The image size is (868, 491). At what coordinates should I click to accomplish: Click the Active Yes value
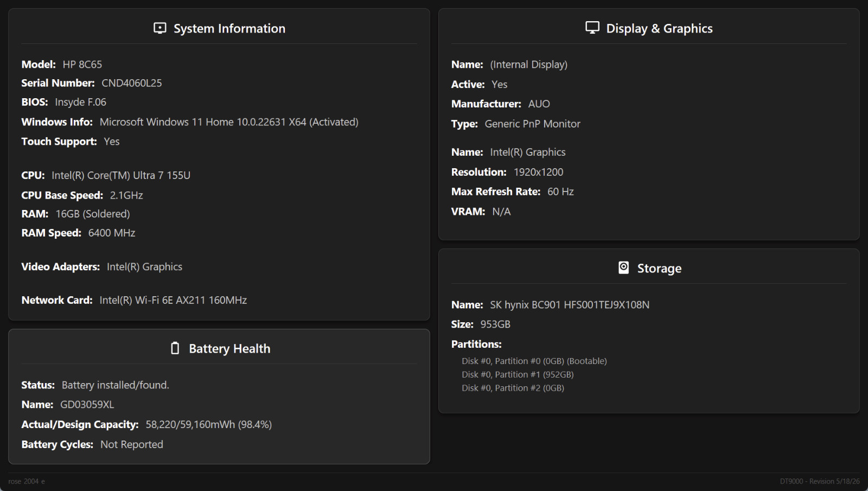pyautogui.click(x=500, y=85)
